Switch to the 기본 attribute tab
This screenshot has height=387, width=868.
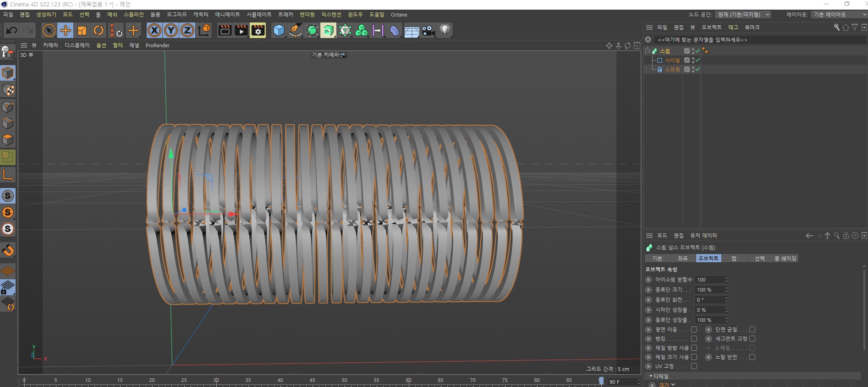pos(657,259)
